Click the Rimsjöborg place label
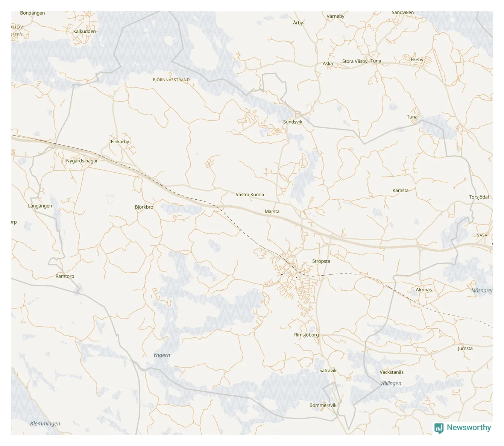This screenshot has width=504, height=446. [306, 335]
